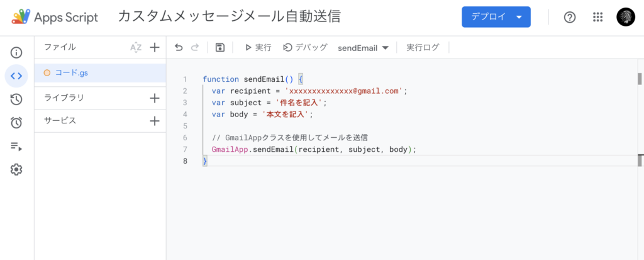Image resolution: width=644 pixels, height=260 pixels.
Task: Open the Executions list icon
Action: click(16, 146)
